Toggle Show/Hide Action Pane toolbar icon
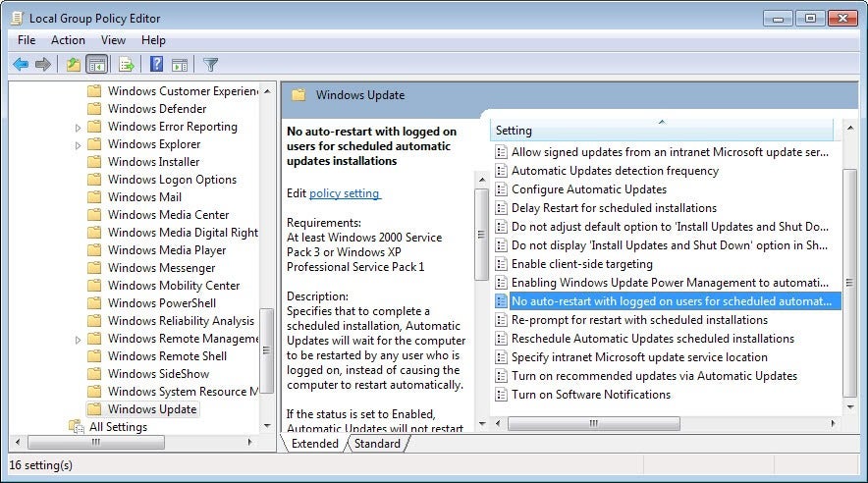Image resolution: width=868 pixels, height=483 pixels. pyautogui.click(x=180, y=65)
